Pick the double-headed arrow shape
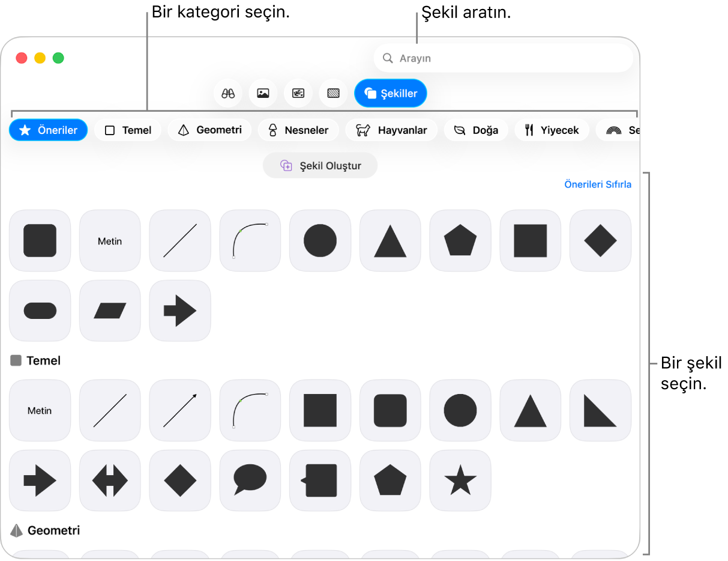 [110, 481]
